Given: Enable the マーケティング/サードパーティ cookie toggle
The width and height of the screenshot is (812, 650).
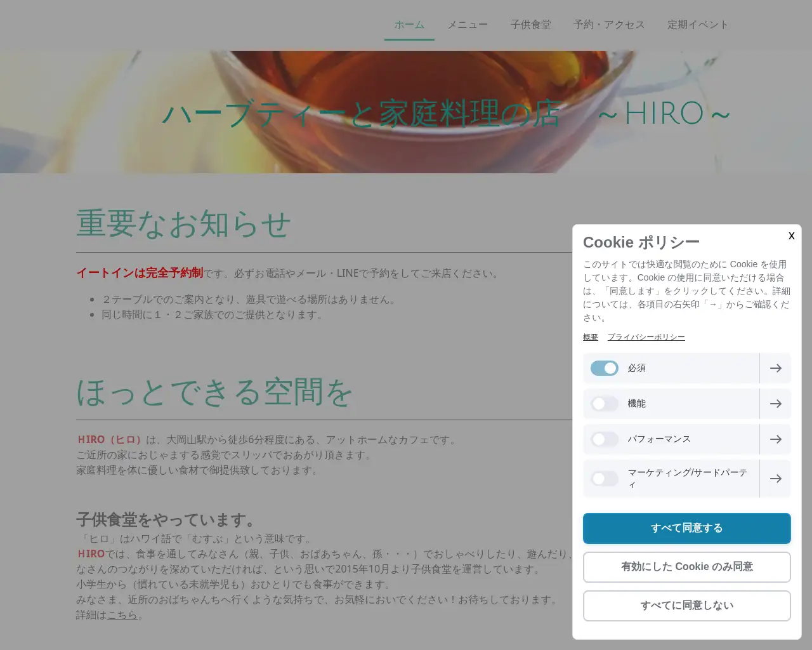Looking at the screenshot, I should click(604, 479).
